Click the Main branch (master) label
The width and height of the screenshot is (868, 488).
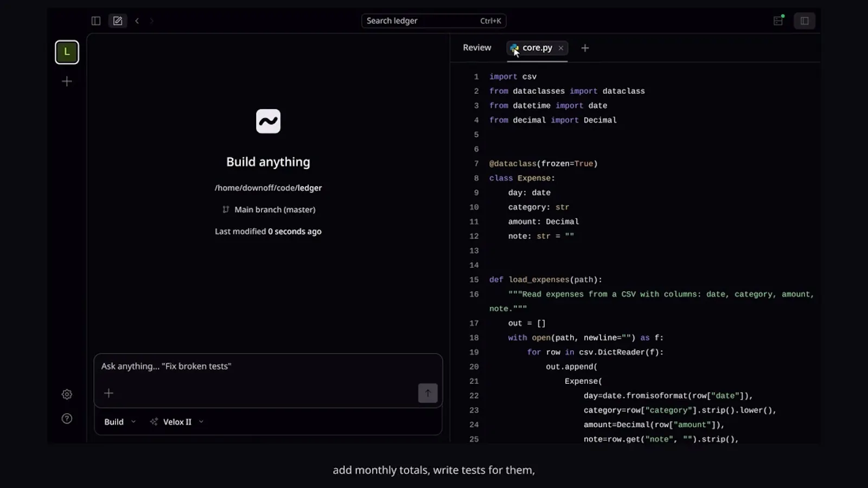275,209
